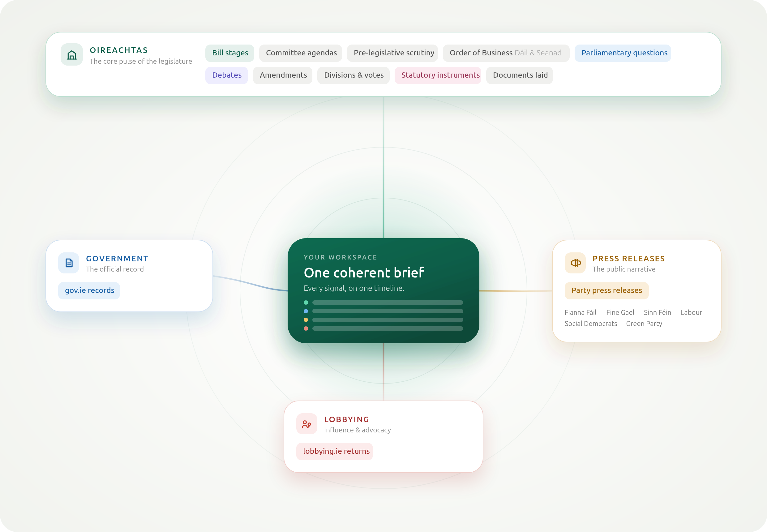Select the Bill stages tag

tap(230, 53)
